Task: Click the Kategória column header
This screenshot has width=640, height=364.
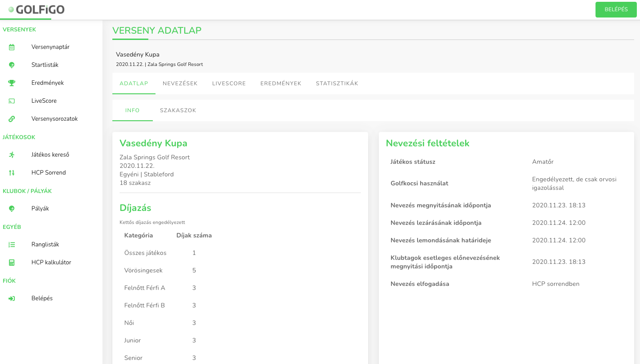Action: point(138,236)
